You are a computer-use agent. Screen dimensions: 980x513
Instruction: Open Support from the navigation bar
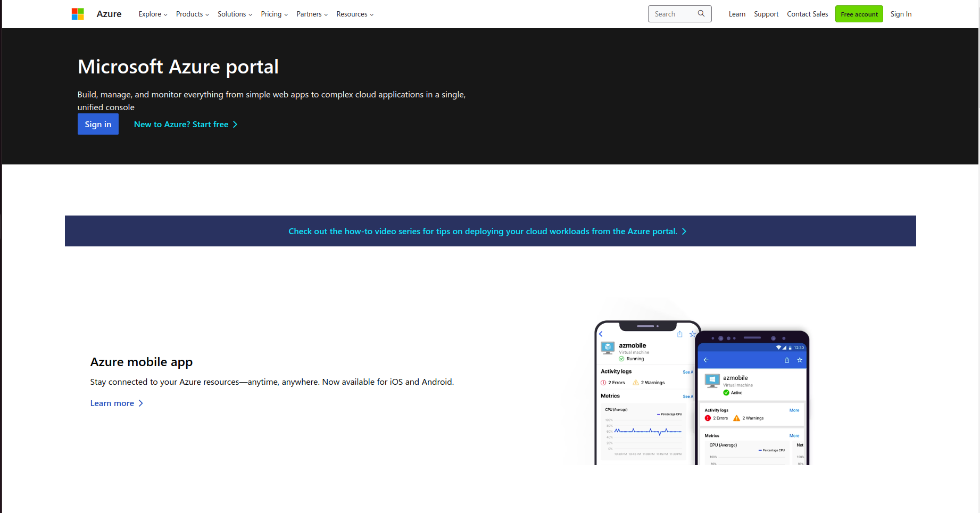click(766, 14)
